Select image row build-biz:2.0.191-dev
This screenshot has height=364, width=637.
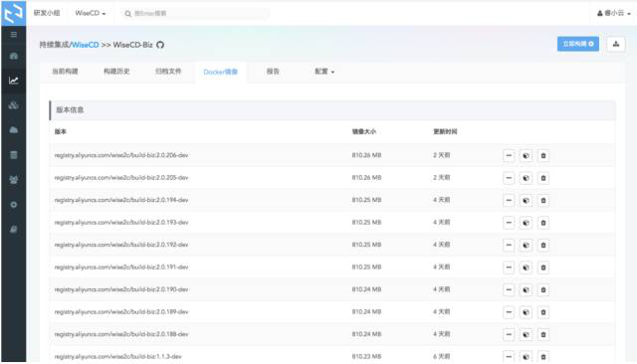pyautogui.click(x=332, y=267)
